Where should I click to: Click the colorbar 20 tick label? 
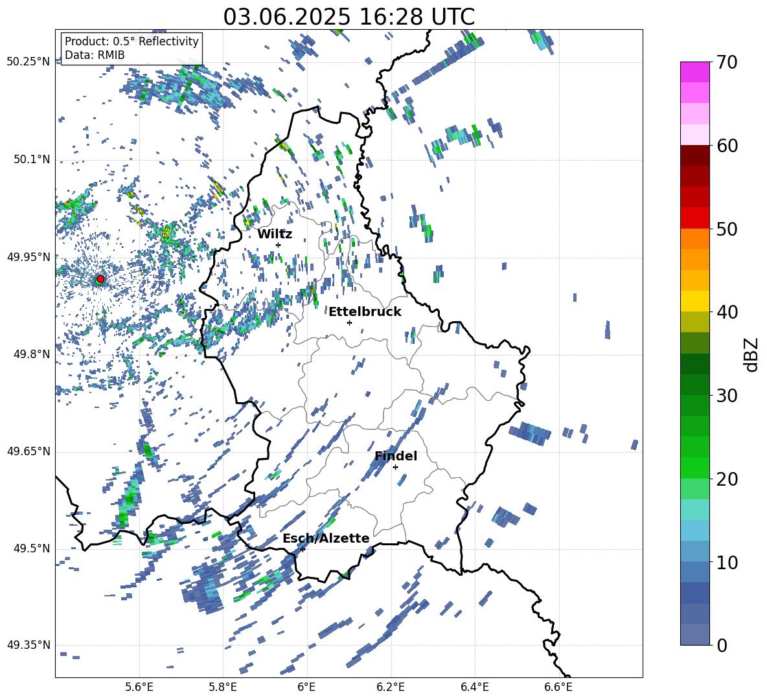(x=727, y=479)
